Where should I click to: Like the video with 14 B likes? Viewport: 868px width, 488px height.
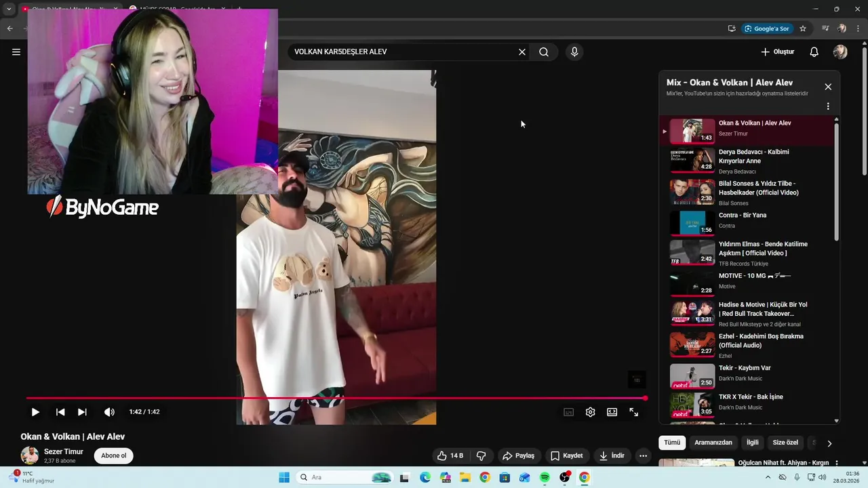click(x=450, y=455)
